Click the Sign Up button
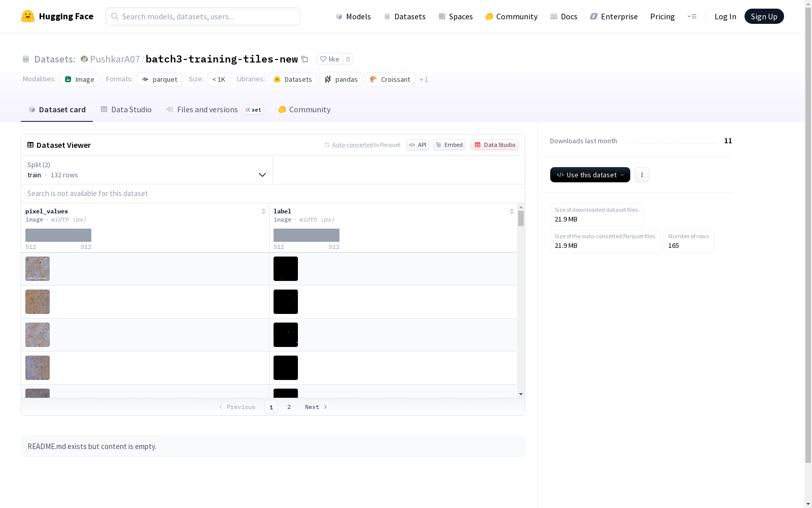 click(x=764, y=16)
